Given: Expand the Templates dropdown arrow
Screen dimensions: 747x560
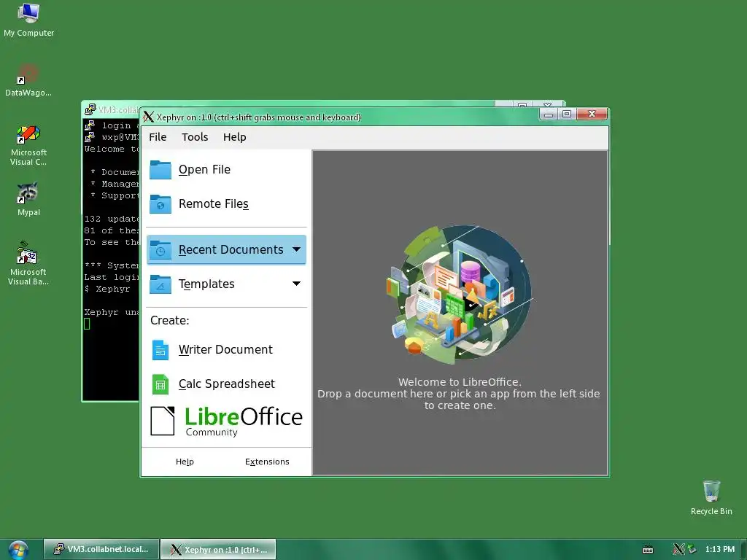Looking at the screenshot, I should click(296, 284).
